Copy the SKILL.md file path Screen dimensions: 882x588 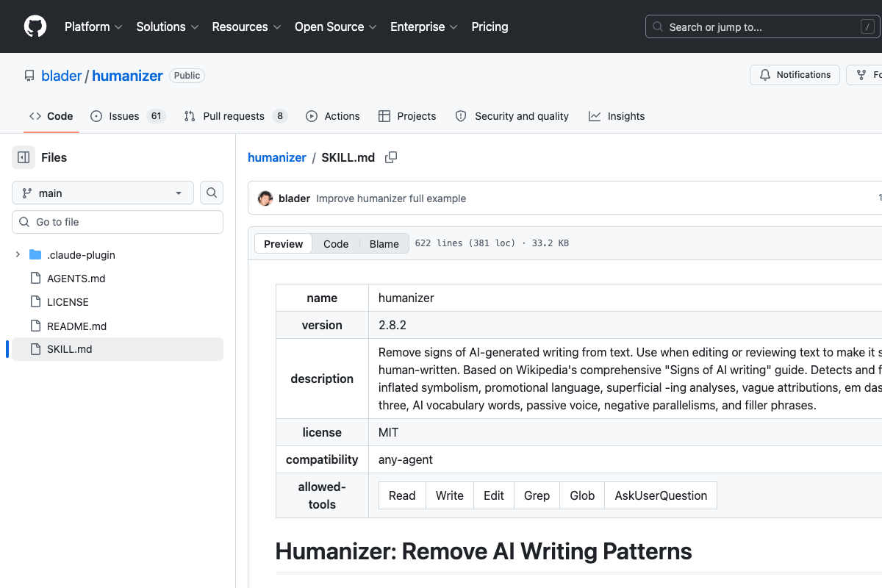click(391, 157)
